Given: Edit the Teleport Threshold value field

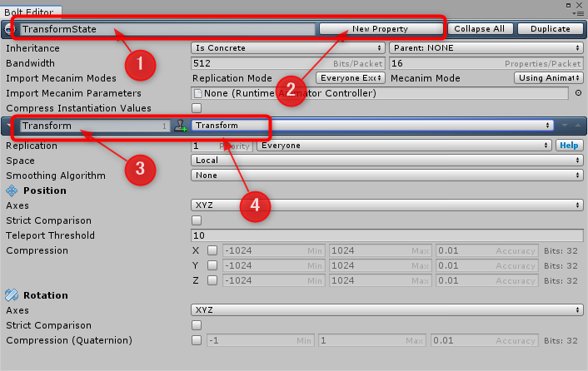Looking at the screenshot, I should coord(387,235).
